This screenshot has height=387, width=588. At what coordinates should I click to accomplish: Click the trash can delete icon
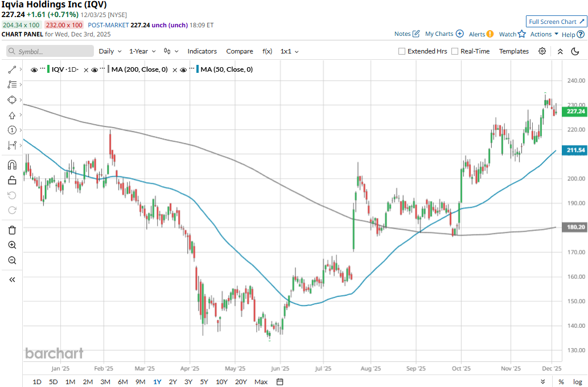click(x=12, y=230)
